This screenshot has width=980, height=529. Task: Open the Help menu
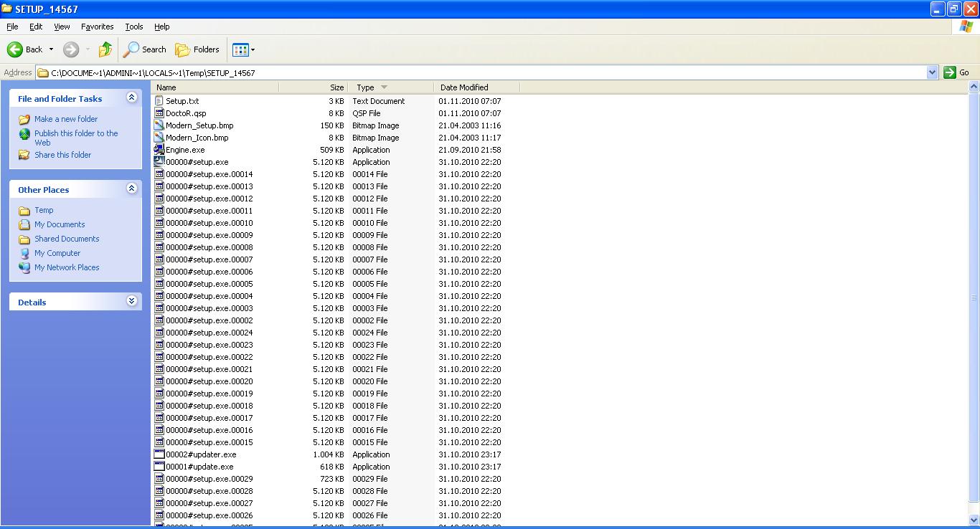(162, 27)
